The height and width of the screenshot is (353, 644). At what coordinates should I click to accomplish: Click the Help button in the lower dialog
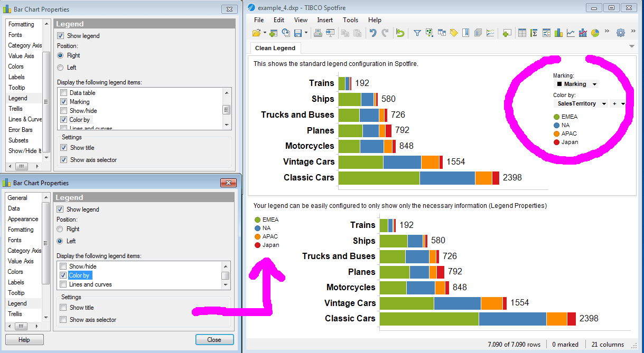(24, 340)
